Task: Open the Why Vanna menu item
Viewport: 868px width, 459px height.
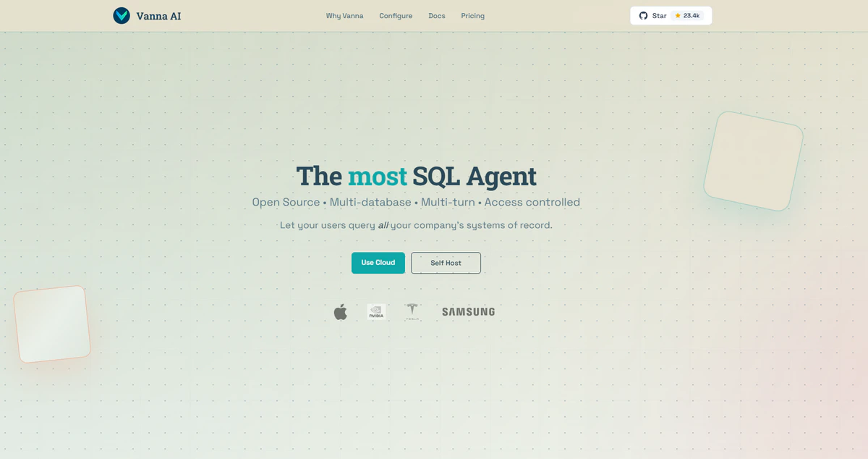Action: click(x=344, y=16)
